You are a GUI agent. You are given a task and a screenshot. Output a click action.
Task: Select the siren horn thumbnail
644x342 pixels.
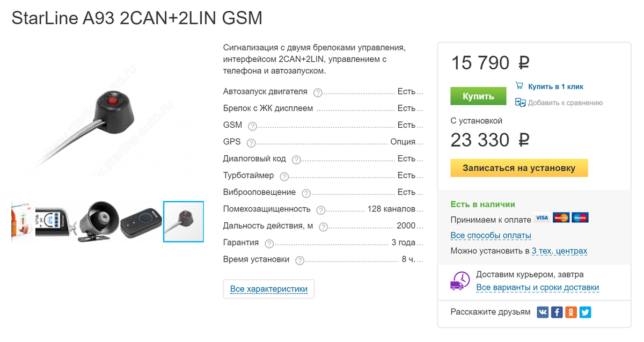[x=98, y=221]
